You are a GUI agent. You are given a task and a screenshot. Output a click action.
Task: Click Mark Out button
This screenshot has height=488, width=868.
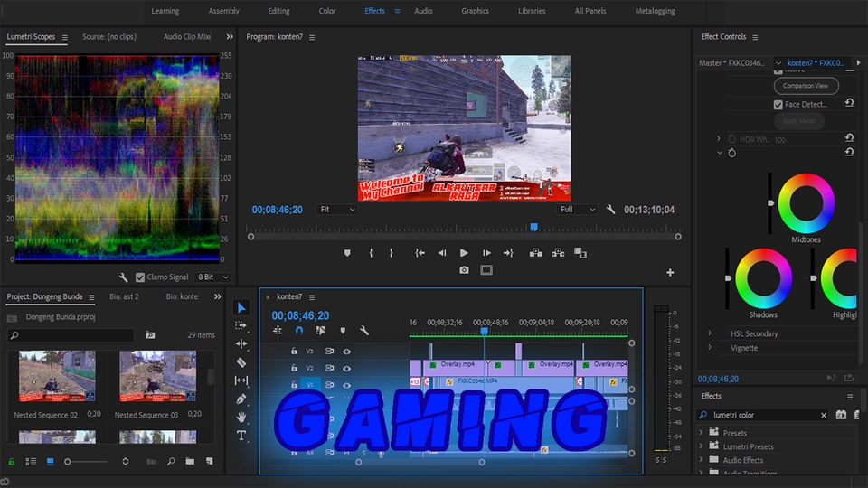(391, 253)
